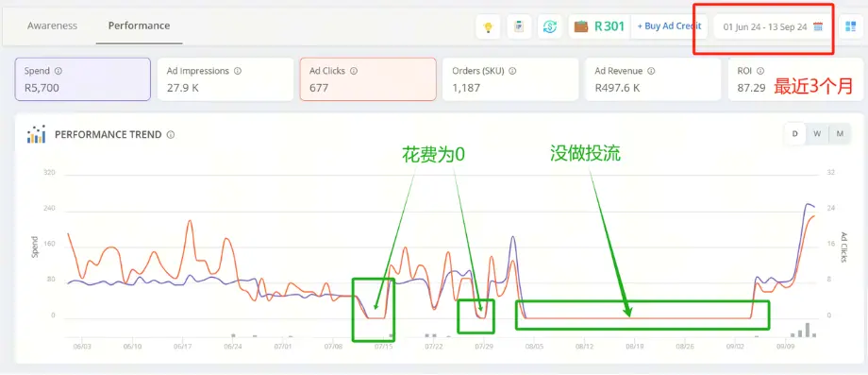The height and width of the screenshot is (375, 868).
Task: Toggle the Ad Clicks metric card
Action: click(368, 79)
